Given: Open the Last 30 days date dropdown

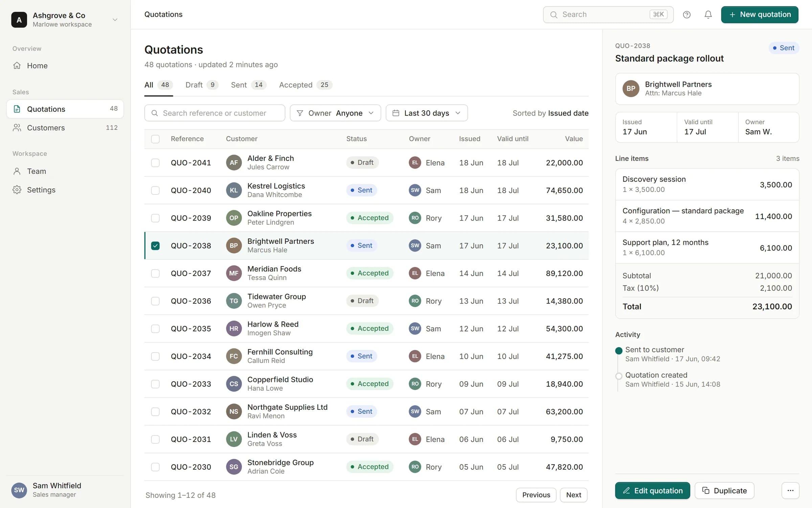Looking at the screenshot, I should pyautogui.click(x=427, y=113).
